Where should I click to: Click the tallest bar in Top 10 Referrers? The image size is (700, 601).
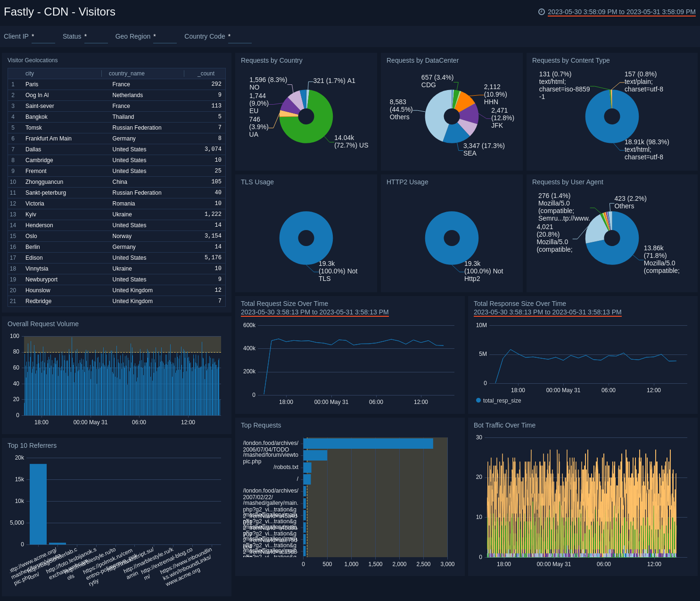tap(38, 503)
